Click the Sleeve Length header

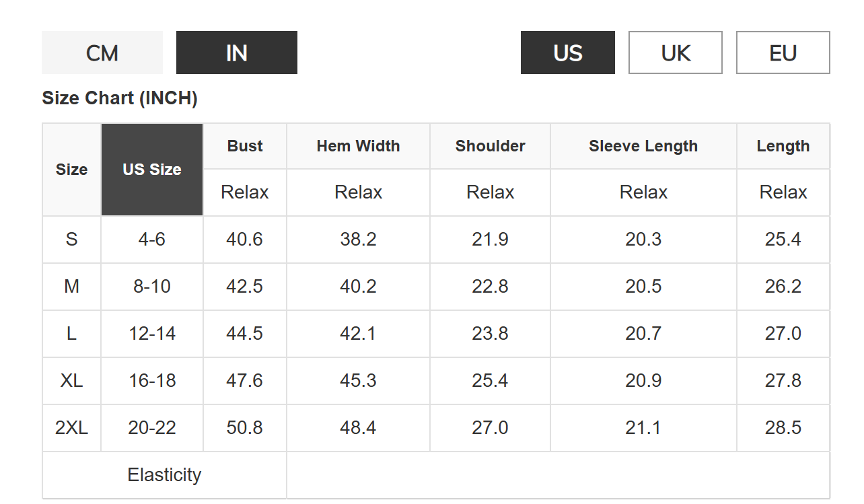pos(643,146)
